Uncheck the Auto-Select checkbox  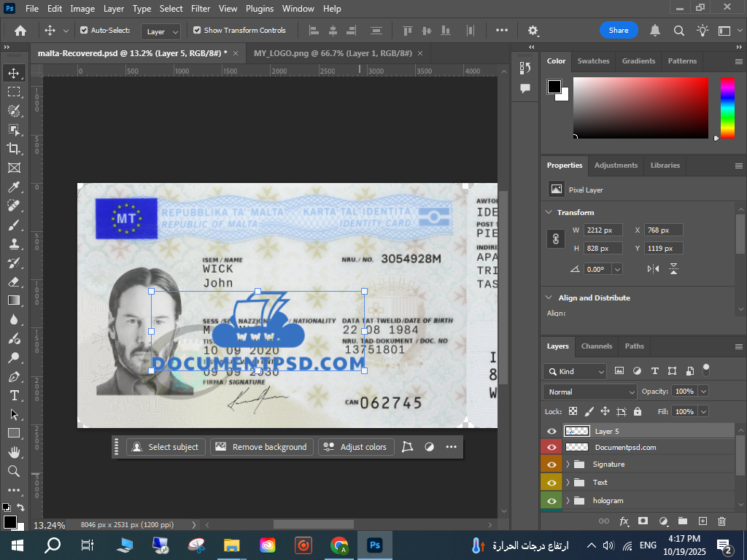point(84,31)
